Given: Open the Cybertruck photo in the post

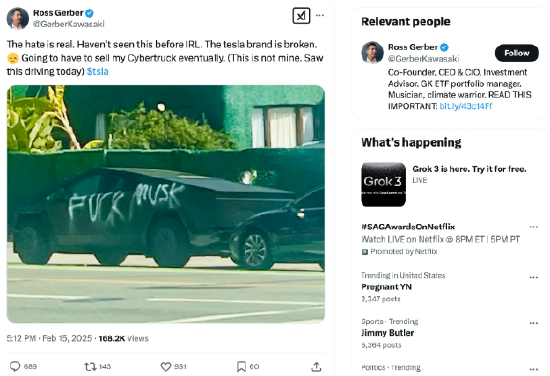Looking at the screenshot, I should tap(166, 204).
